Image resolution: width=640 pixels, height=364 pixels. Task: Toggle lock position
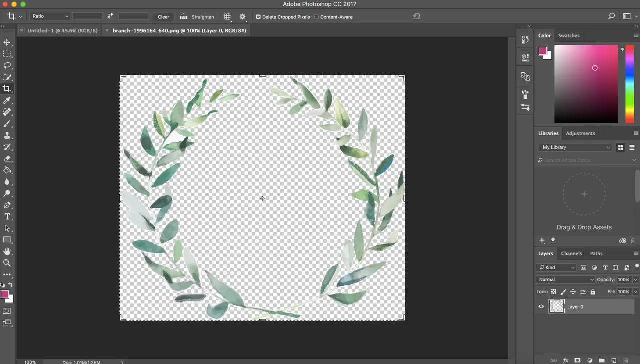(573, 292)
